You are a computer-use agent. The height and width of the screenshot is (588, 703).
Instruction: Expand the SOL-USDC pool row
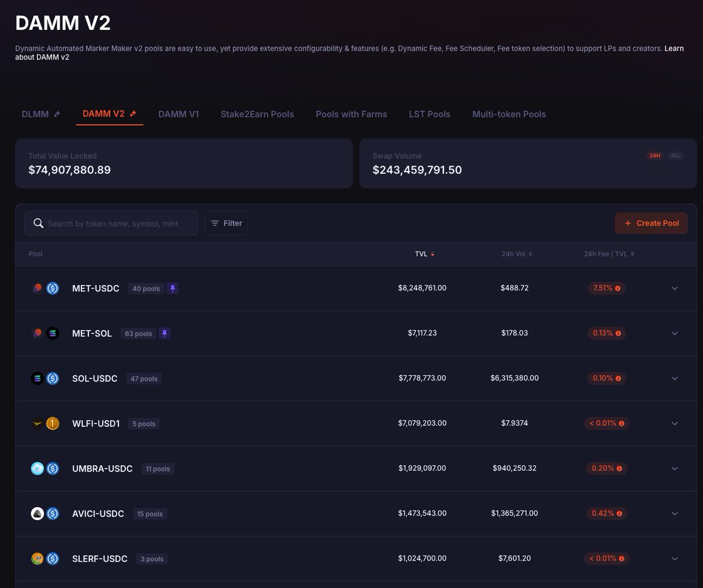675,378
